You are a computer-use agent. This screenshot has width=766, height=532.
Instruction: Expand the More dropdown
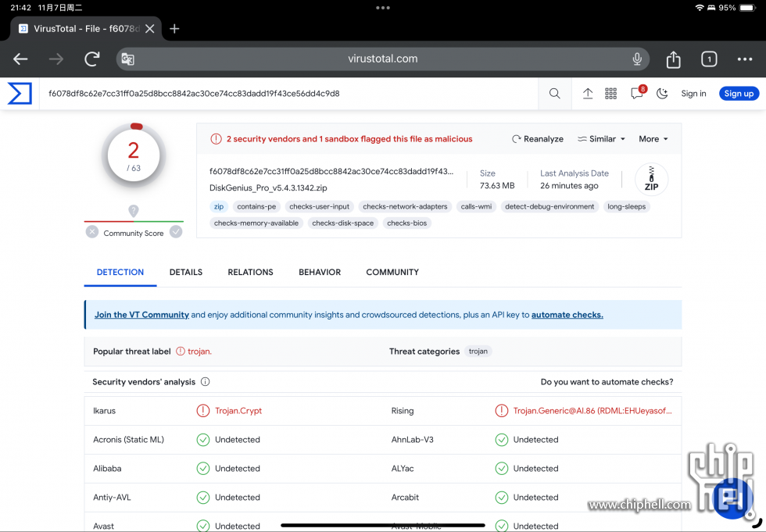653,139
